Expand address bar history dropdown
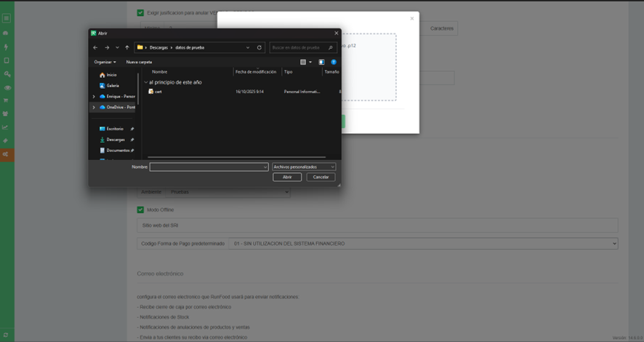The width and height of the screenshot is (644, 342). [248, 48]
